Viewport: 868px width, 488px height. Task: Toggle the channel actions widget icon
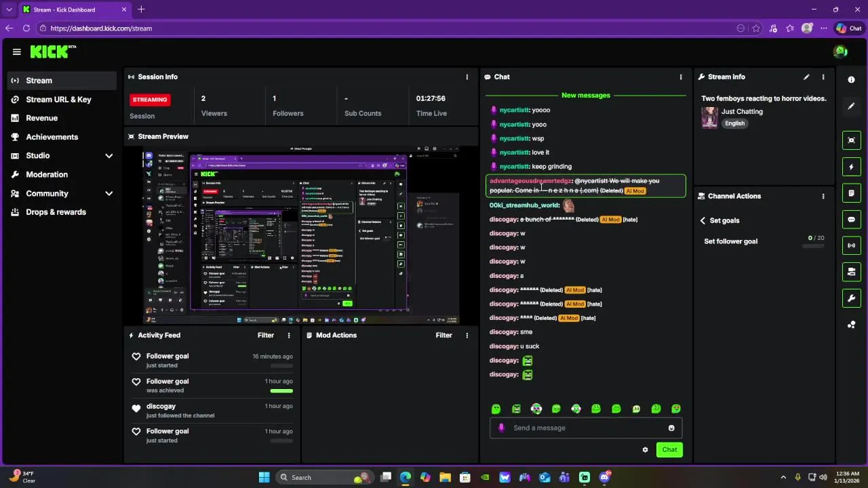coord(852,272)
